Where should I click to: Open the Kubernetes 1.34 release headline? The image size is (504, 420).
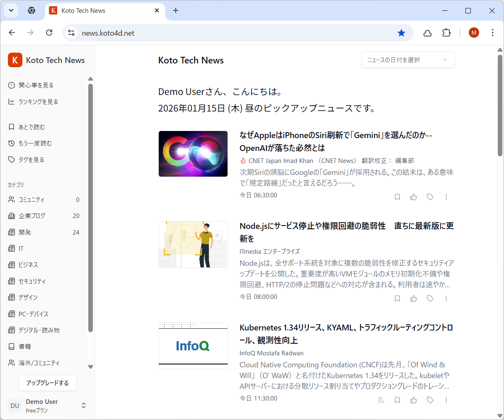[x=346, y=334]
